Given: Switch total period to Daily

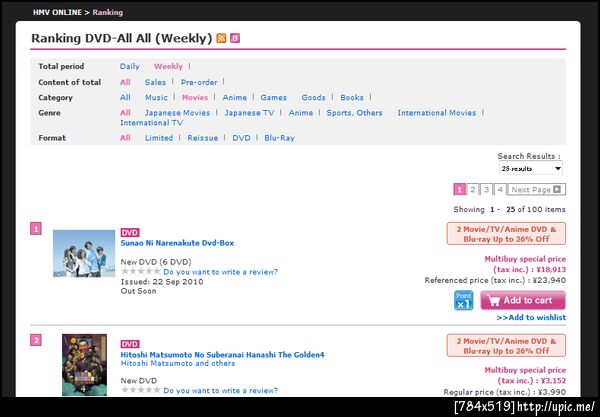Looking at the screenshot, I should point(129,66).
